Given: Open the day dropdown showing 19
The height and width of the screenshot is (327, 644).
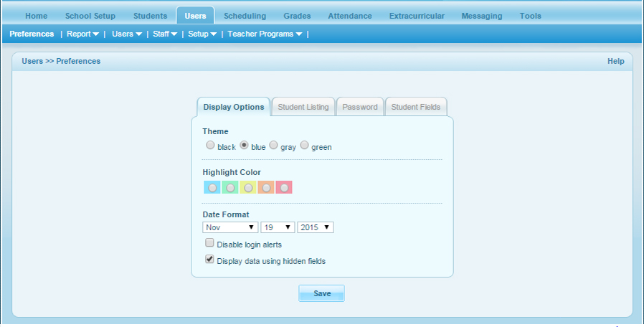Looking at the screenshot, I should [278, 227].
